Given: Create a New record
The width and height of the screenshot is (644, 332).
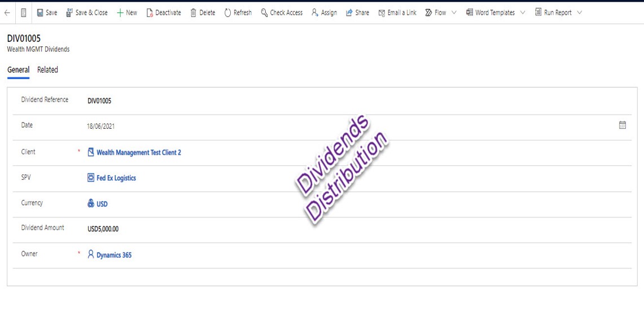Looking at the screenshot, I should tap(126, 12).
